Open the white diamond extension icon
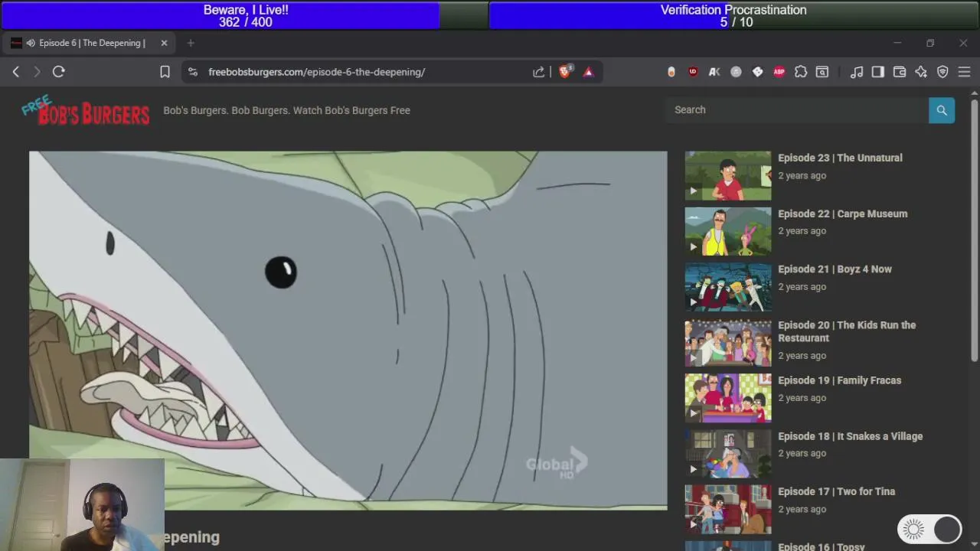Screen dimensions: 980x551 (x=757, y=72)
